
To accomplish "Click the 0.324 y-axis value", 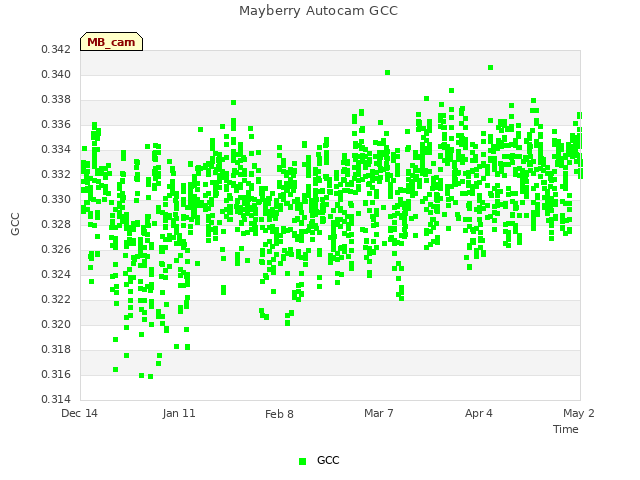I will 56,275.
